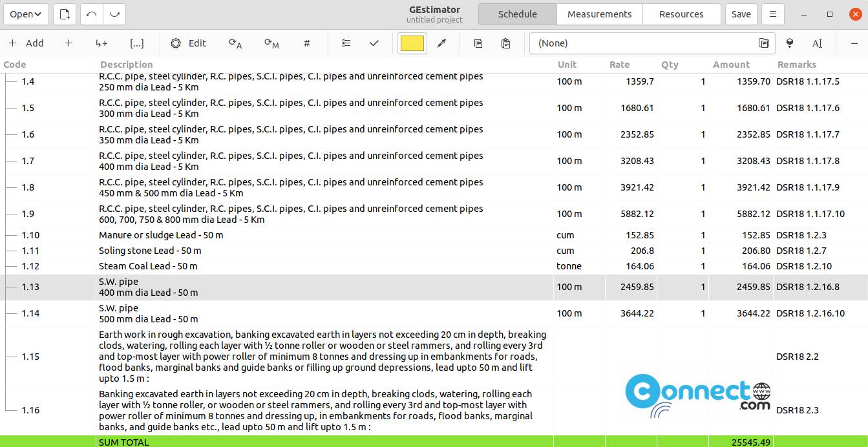Viewport: 868px width, 447px height.
Task: Click the plus icon after Add
Action: click(x=69, y=43)
